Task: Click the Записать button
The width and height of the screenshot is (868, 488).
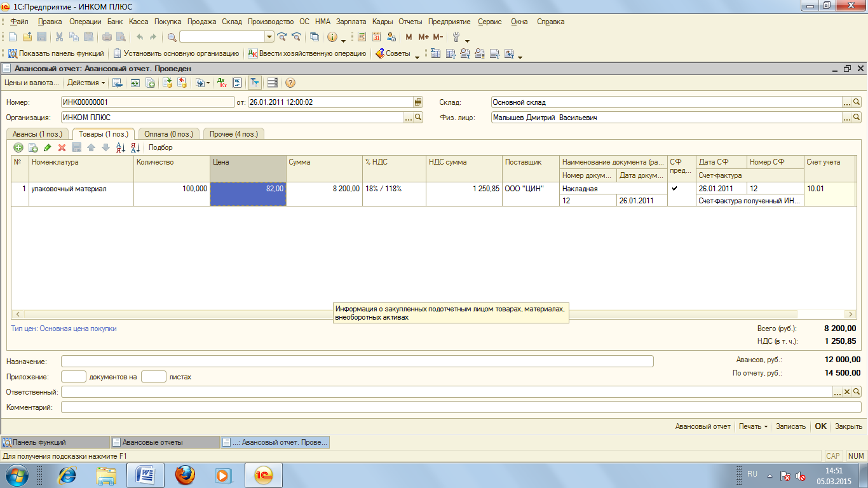Action: coord(790,426)
